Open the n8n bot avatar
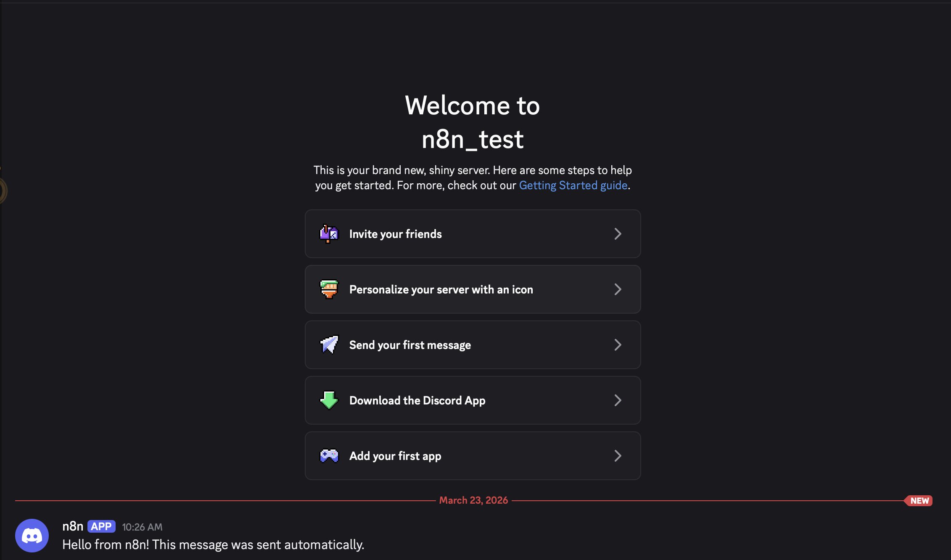This screenshot has width=951, height=560. pyautogui.click(x=32, y=536)
